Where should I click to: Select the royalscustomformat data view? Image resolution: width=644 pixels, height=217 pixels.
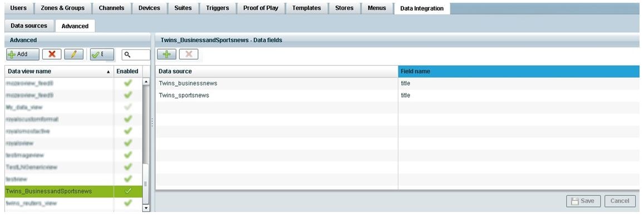(x=73, y=119)
